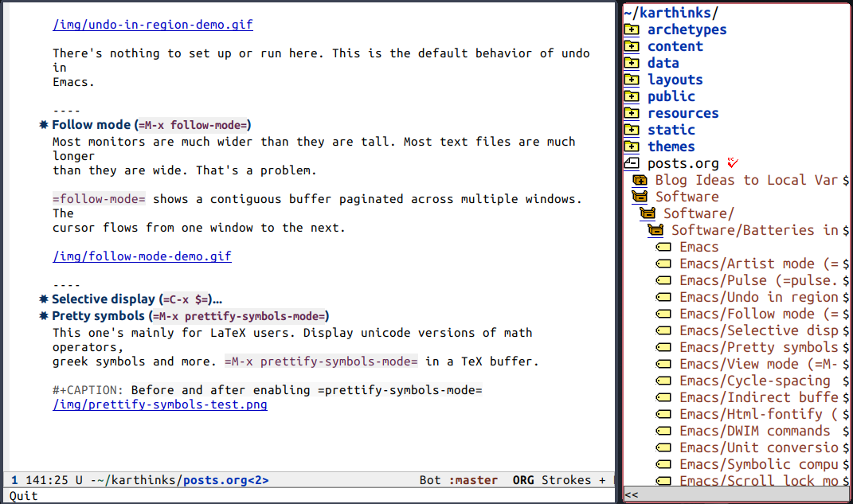Click the open box icon beside Software
853x504 pixels.
click(x=640, y=197)
